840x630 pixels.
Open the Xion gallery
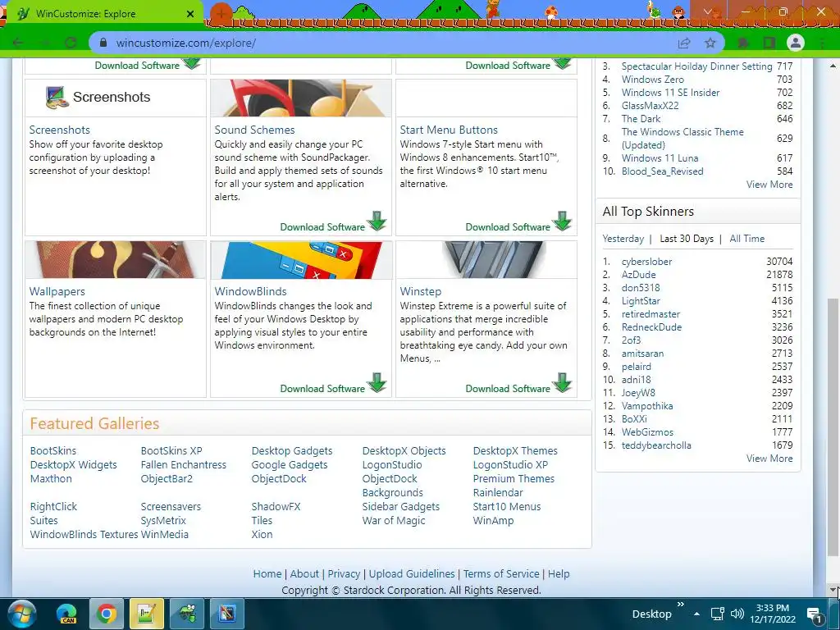point(262,535)
